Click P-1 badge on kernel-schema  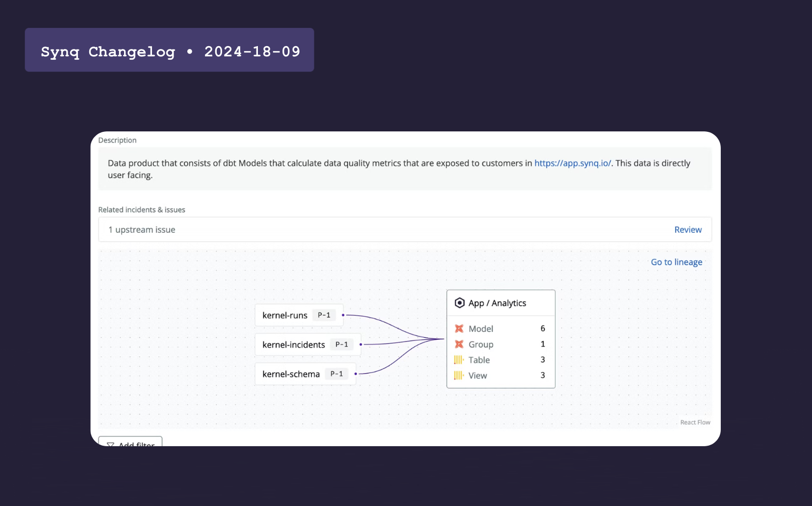tap(337, 374)
